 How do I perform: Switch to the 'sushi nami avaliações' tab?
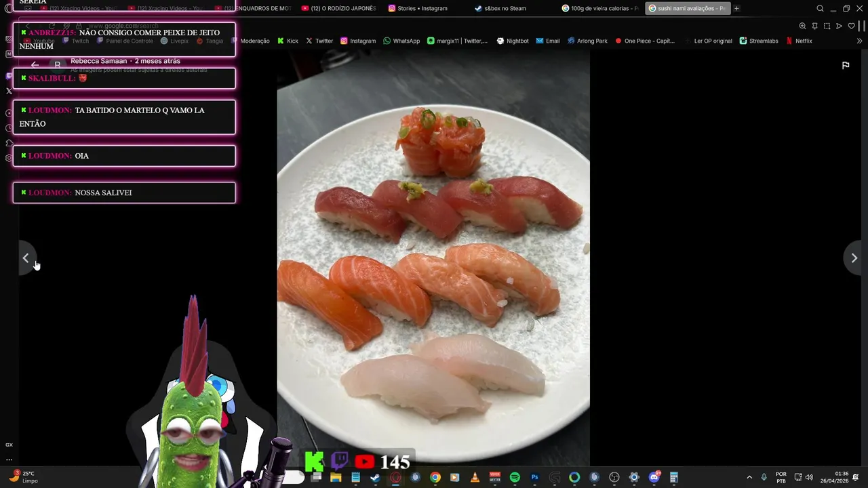pyautogui.click(x=688, y=9)
